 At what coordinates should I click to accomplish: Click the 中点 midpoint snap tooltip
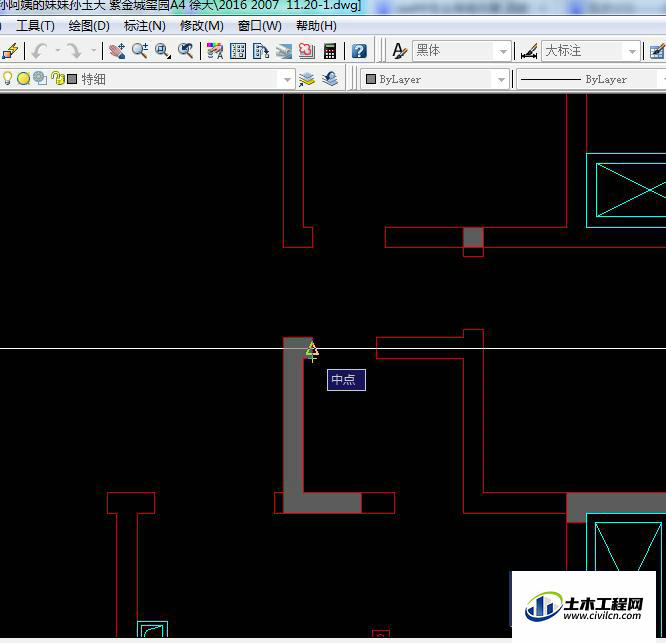[346, 380]
